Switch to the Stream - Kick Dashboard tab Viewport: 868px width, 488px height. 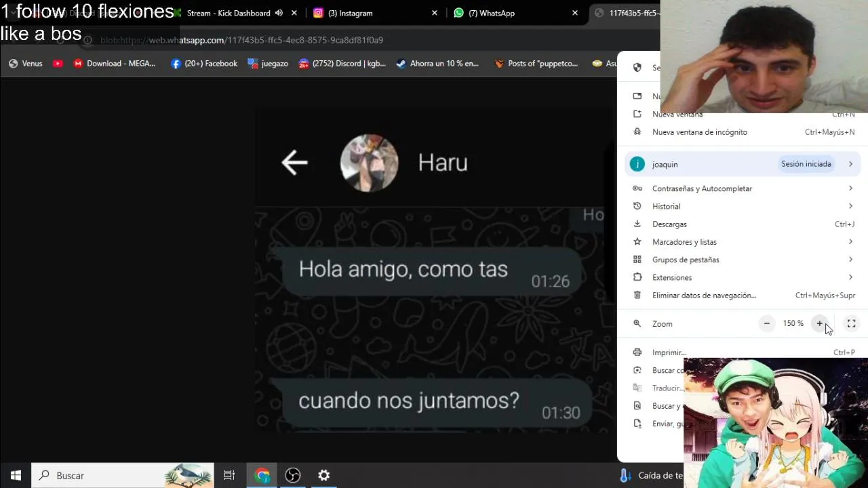tap(229, 13)
